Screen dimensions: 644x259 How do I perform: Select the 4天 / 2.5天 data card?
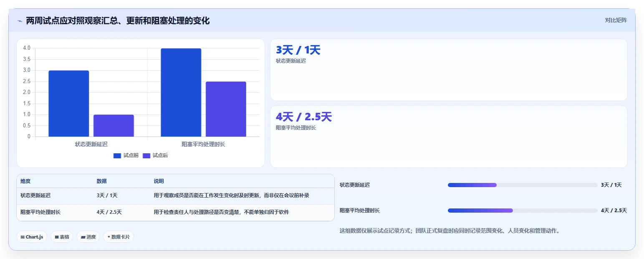click(449, 137)
